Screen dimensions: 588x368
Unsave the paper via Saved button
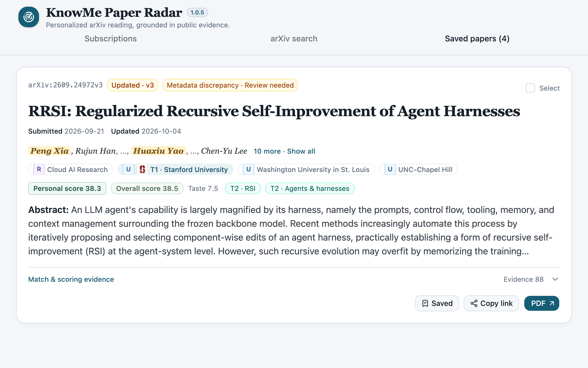[x=437, y=303]
